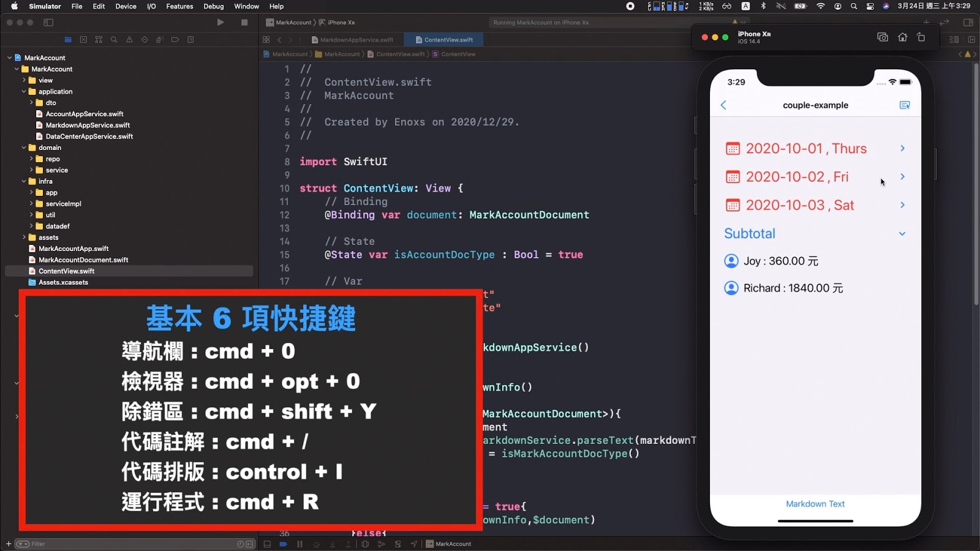980x551 pixels.
Task: Collapse the domain folder
Action: click(x=24, y=148)
